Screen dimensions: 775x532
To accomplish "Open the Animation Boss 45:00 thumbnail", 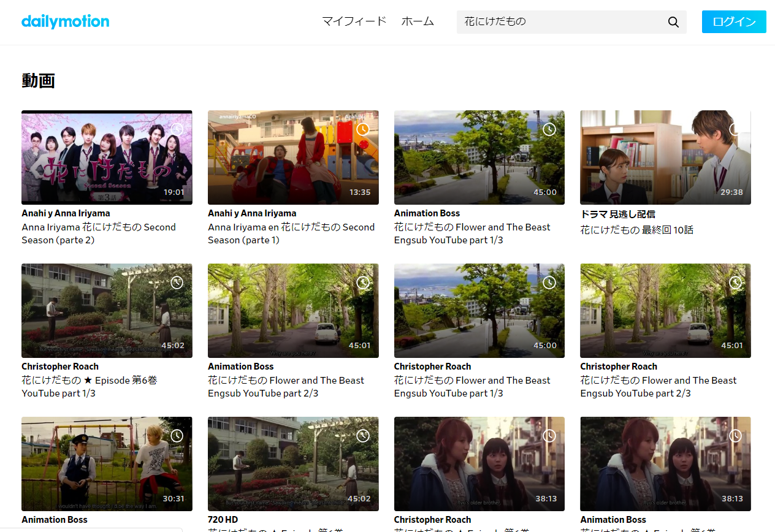I will coord(479,158).
